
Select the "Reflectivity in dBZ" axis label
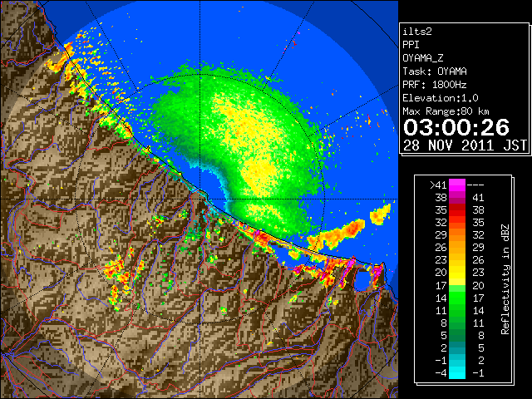(505, 279)
